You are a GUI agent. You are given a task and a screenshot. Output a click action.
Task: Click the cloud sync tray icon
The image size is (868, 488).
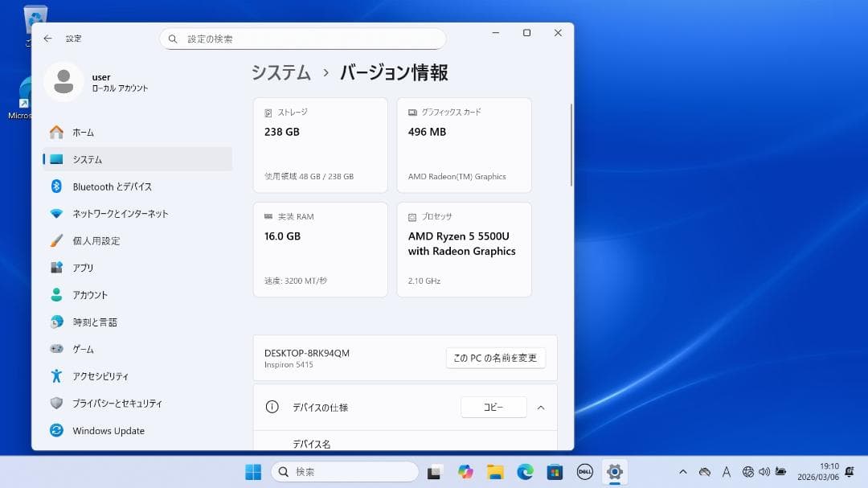click(x=705, y=472)
